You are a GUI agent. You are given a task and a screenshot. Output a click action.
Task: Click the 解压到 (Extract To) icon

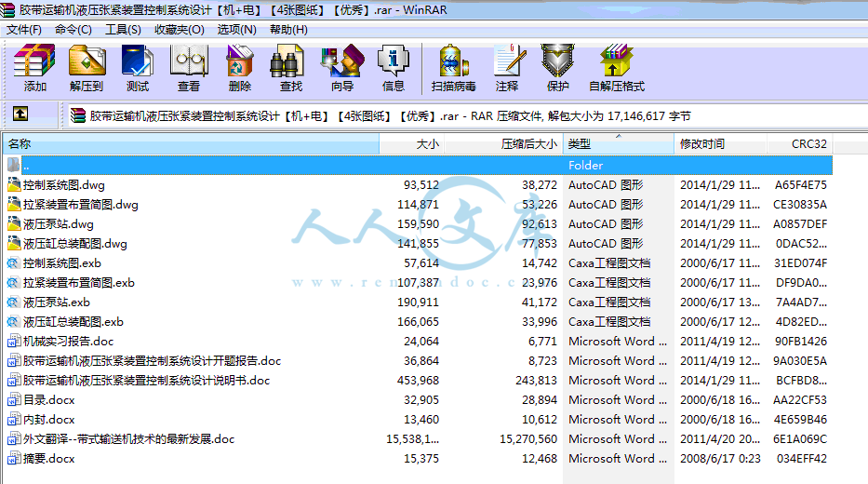[x=87, y=60]
